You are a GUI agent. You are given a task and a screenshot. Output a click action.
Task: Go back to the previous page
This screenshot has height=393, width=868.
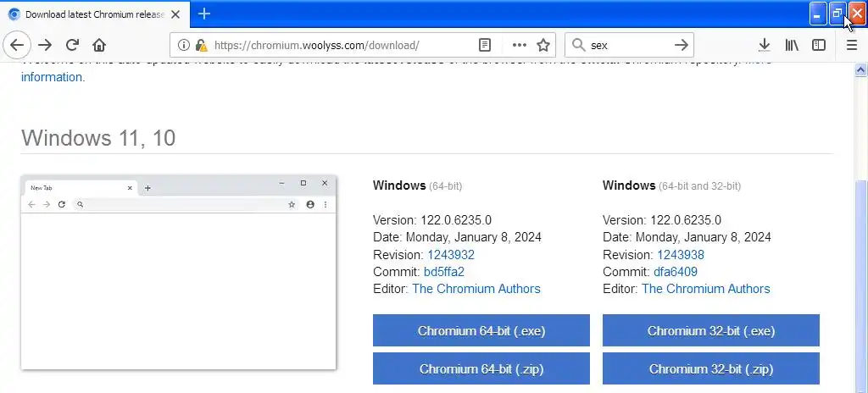(x=17, y=45)
